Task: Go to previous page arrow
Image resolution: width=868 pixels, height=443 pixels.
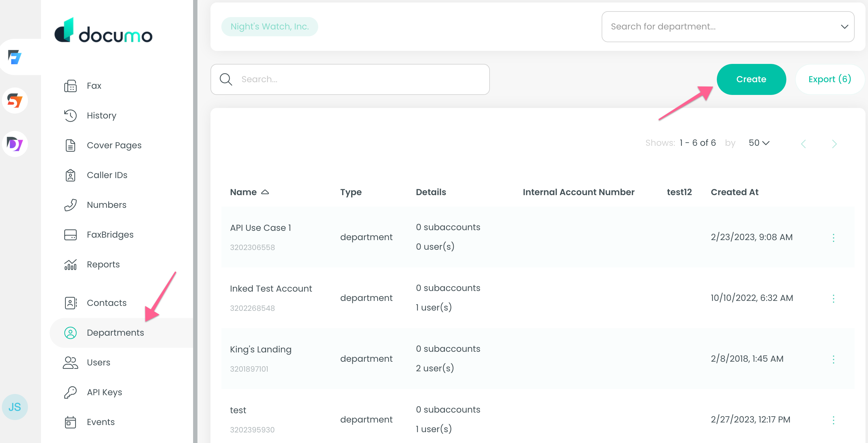Action: tap(803, 144)
